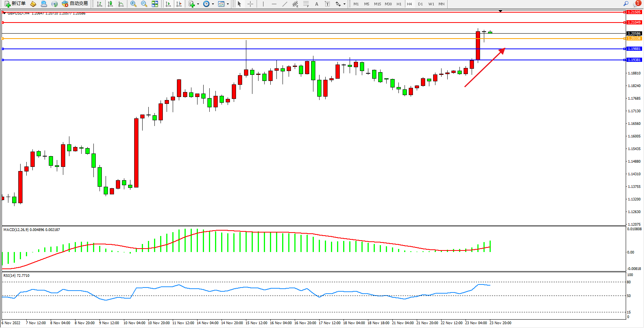This screenshot has width=644, height=328.
Task: Toggle the AutoTrading (自动交易) button
Action: tap(75, 4)
